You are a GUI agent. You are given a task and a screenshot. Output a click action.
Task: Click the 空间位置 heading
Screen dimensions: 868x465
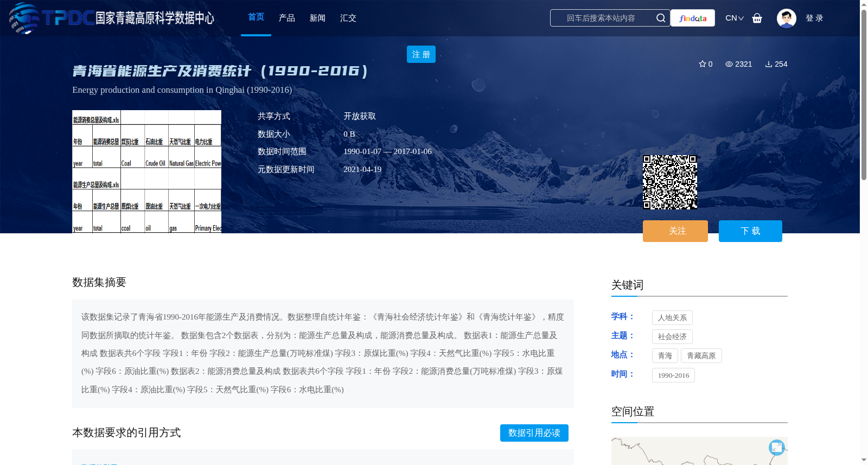(633, 411)
